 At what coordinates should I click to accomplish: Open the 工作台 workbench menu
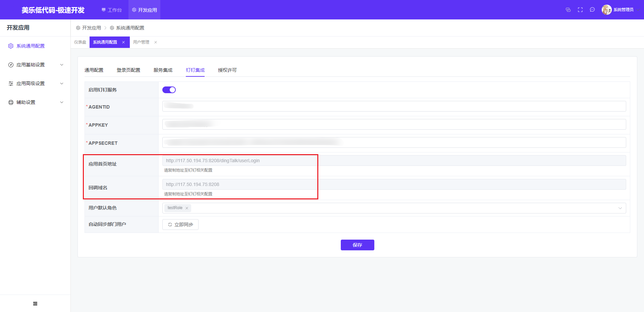pyautogui.click(x=112, y=10)
